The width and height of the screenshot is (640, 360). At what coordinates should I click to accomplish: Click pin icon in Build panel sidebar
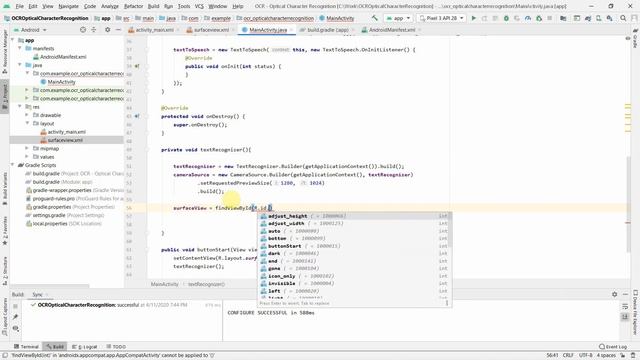point(16,317)
